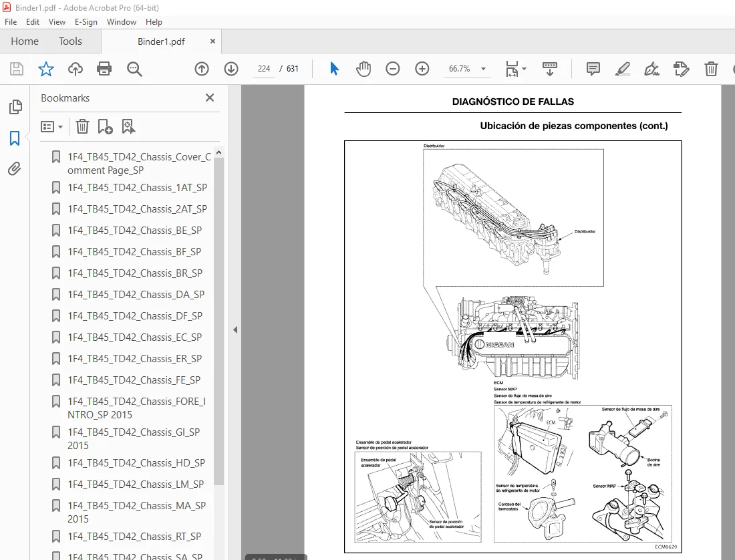Add a sticky note comment
Screen dimensions: 735x560
[593, 69]
